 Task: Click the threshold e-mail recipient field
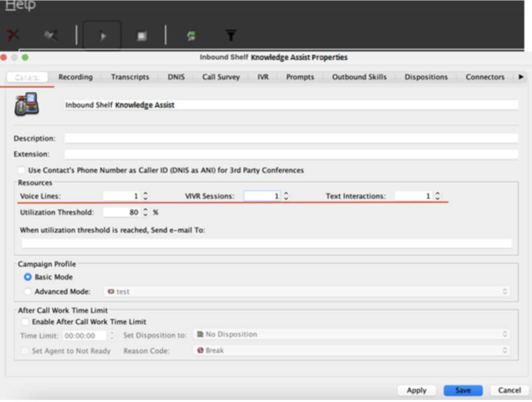point(266,244)
